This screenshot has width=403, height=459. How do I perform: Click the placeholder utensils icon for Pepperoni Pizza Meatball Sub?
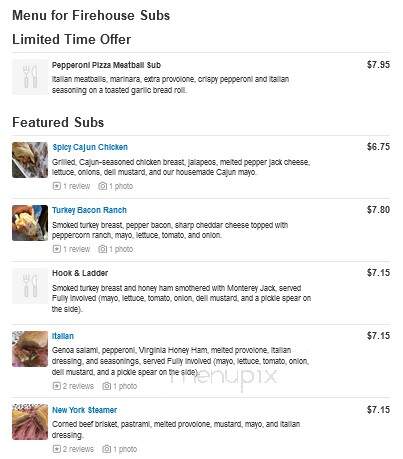point(30,77)
